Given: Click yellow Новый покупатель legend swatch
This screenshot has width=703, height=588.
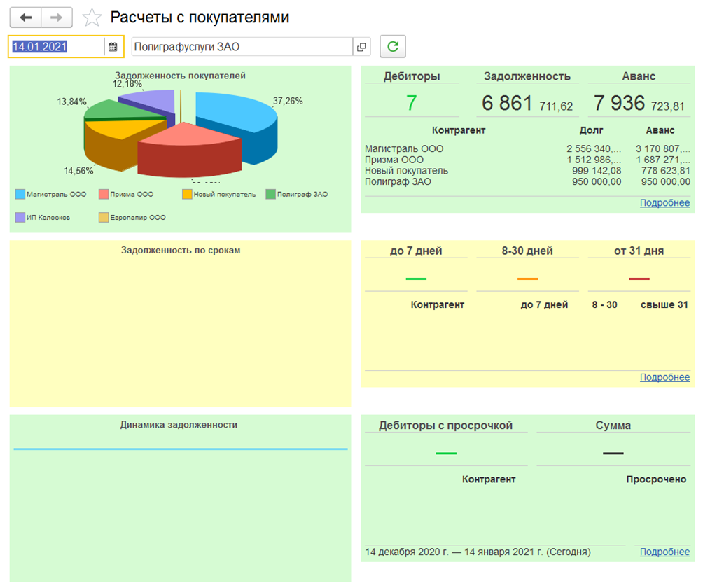Looking at the screenshot, I should click(186, 194).
